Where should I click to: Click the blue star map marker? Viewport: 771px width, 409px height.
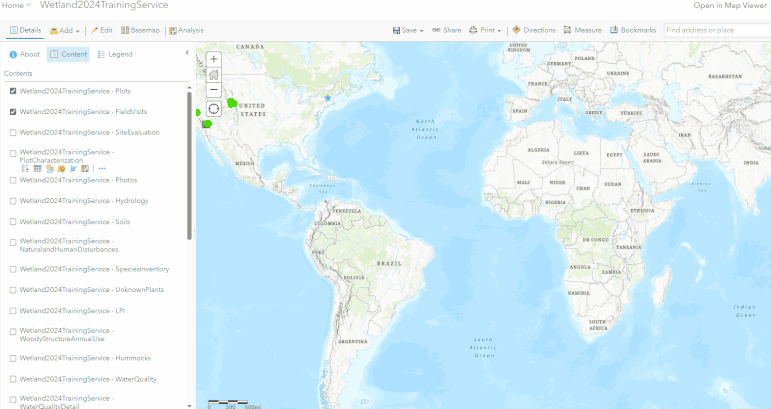pos(328,98)
